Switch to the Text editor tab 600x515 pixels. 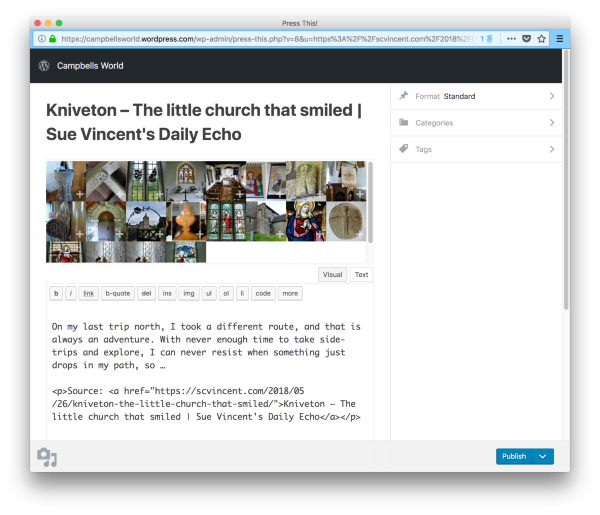pos(361,274)
